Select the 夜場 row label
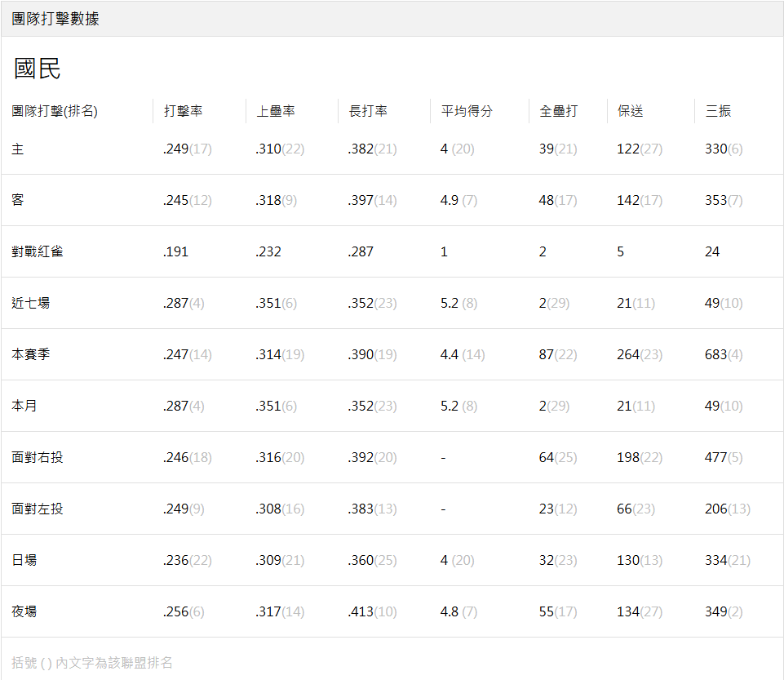The width and height of the screenshot is (784, 680). pyautogui.click(x=24, y=611)
